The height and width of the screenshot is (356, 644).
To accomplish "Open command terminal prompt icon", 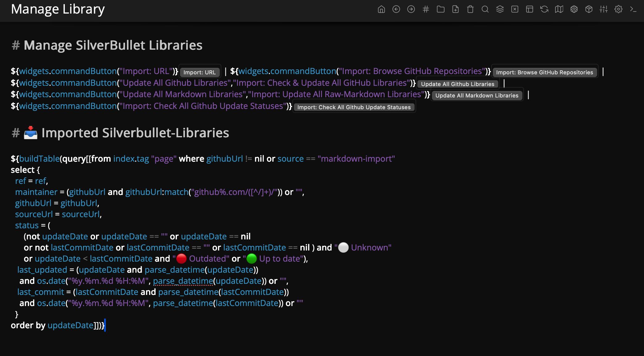I will [633, 9].
